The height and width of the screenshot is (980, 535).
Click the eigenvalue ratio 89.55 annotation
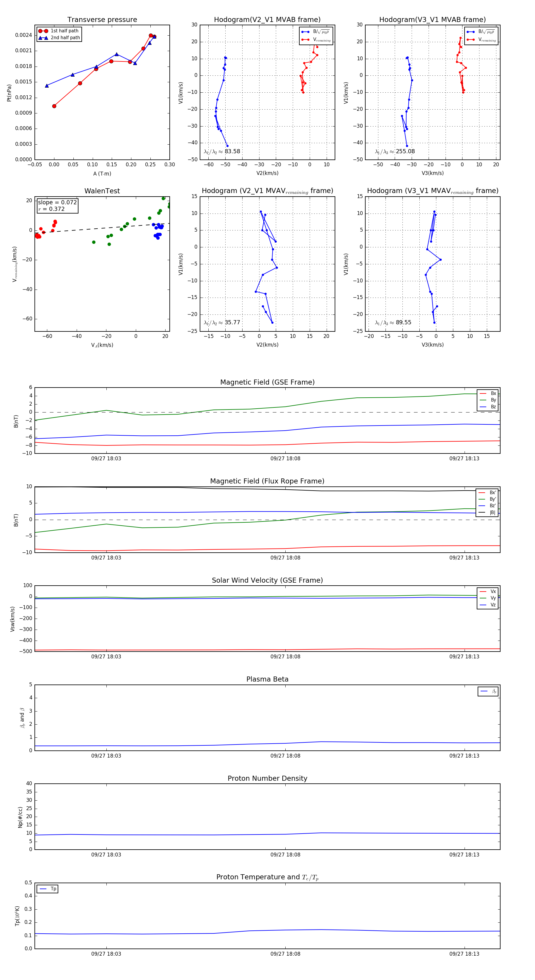point(393,323)
